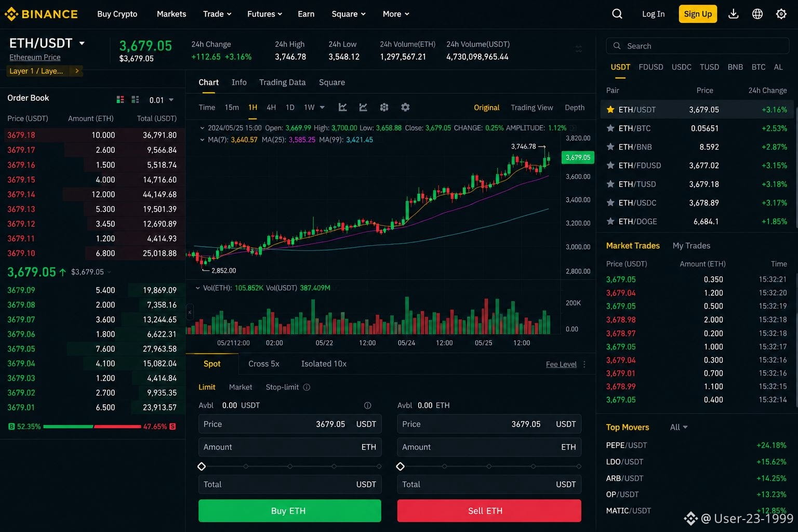798x532 pixels.
Task: Toggle the favorite star for ETH/USDC
Action: coord(610,203)
